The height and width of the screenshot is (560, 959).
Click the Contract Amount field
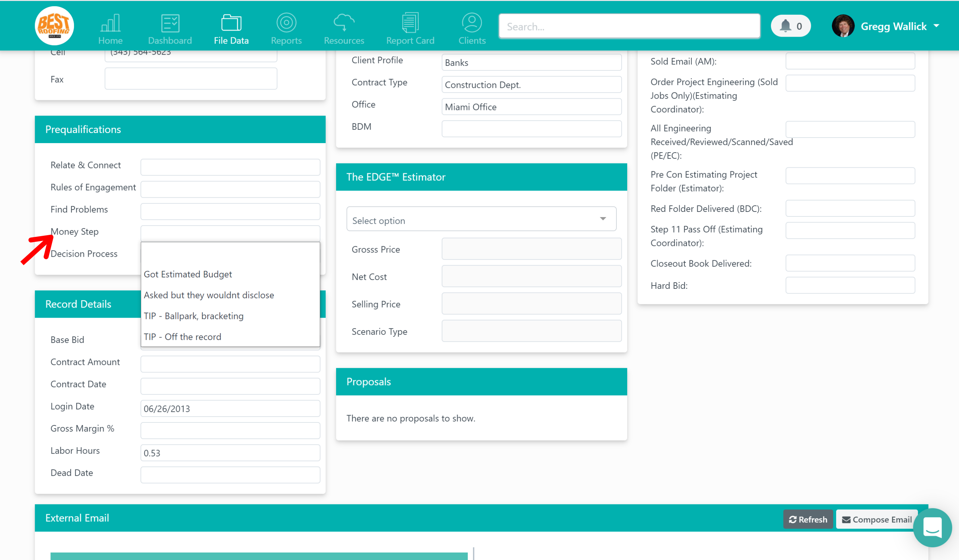click(x=230, y=364)
